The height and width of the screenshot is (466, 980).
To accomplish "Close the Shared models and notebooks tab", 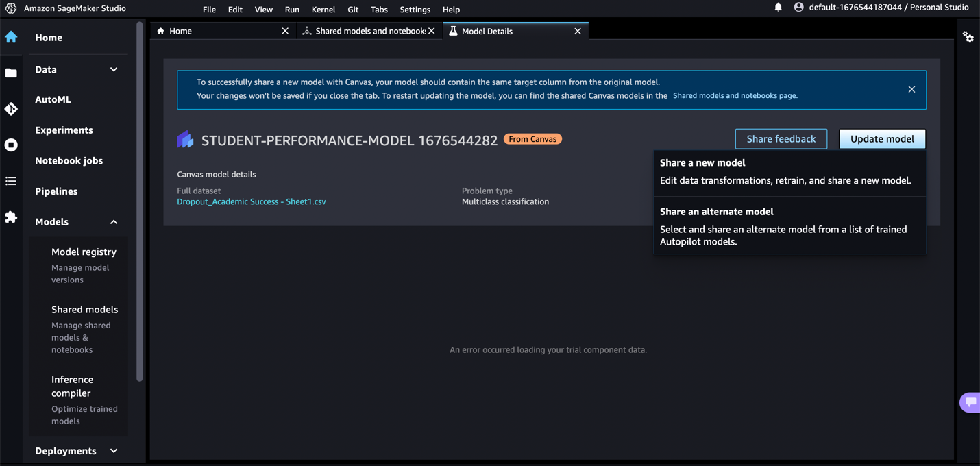I will pos(432,31).
